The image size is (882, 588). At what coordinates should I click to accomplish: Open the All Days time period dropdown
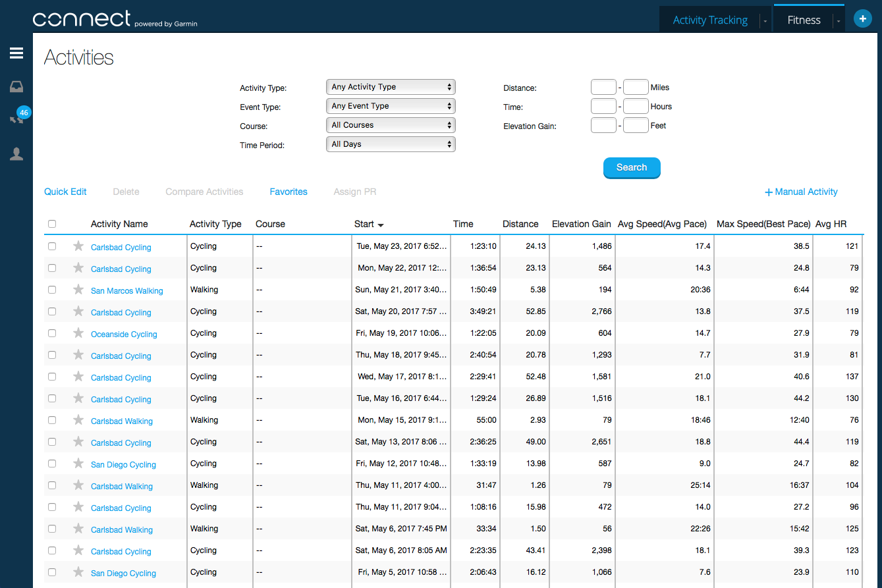pos(391,144)
